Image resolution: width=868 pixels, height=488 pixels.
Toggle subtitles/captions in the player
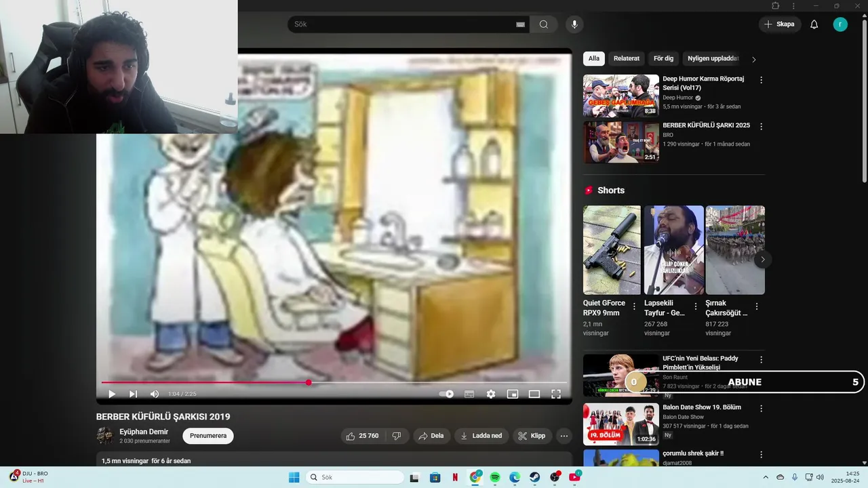pyautogui.click(x=469, y=394)
